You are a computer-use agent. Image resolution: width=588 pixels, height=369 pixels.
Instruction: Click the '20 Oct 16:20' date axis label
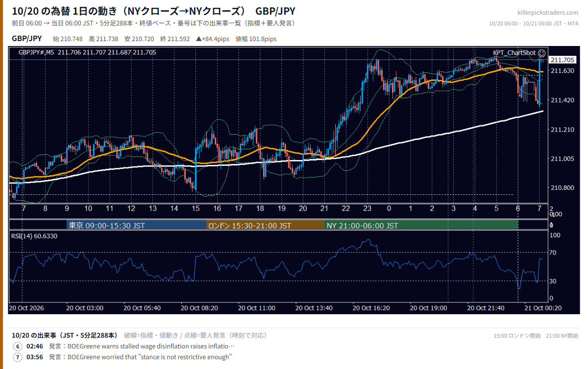point(371,308)
